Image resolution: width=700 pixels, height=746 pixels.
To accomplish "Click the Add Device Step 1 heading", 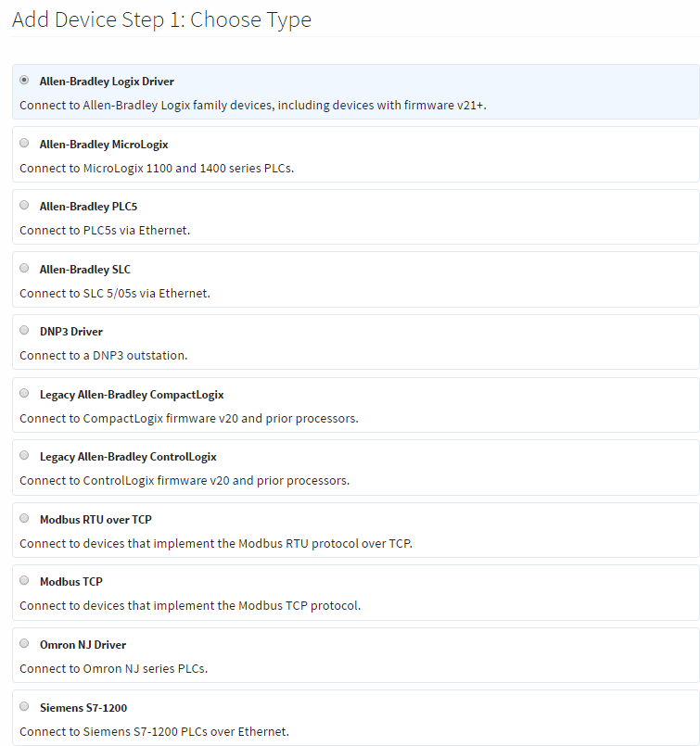I will pos(159,19).
